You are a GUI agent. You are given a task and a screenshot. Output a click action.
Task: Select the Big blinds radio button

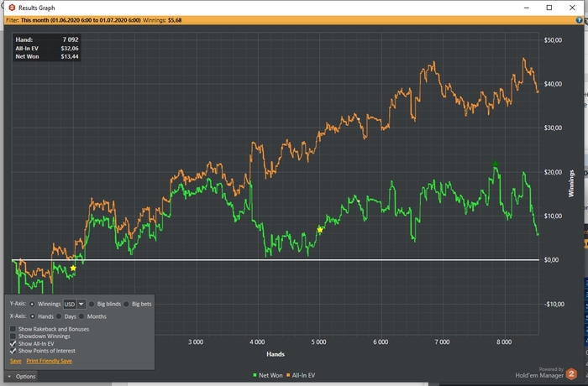91,304
